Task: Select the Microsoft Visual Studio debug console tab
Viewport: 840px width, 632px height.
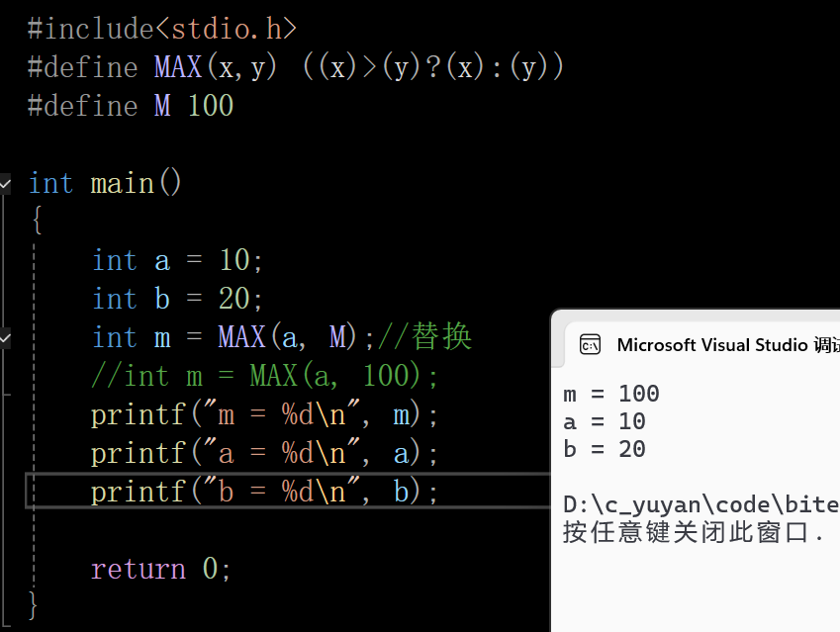Action: point(702,345)
